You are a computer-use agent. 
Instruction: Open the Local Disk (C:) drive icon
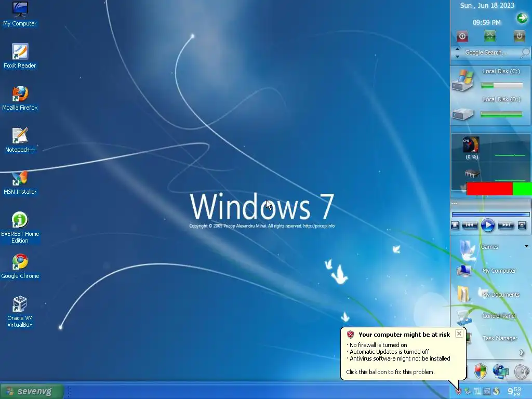(463, 80)
